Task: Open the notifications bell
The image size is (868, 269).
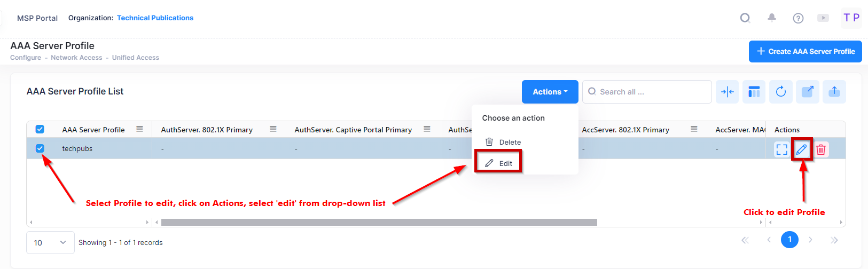Action: click(771, 18)
